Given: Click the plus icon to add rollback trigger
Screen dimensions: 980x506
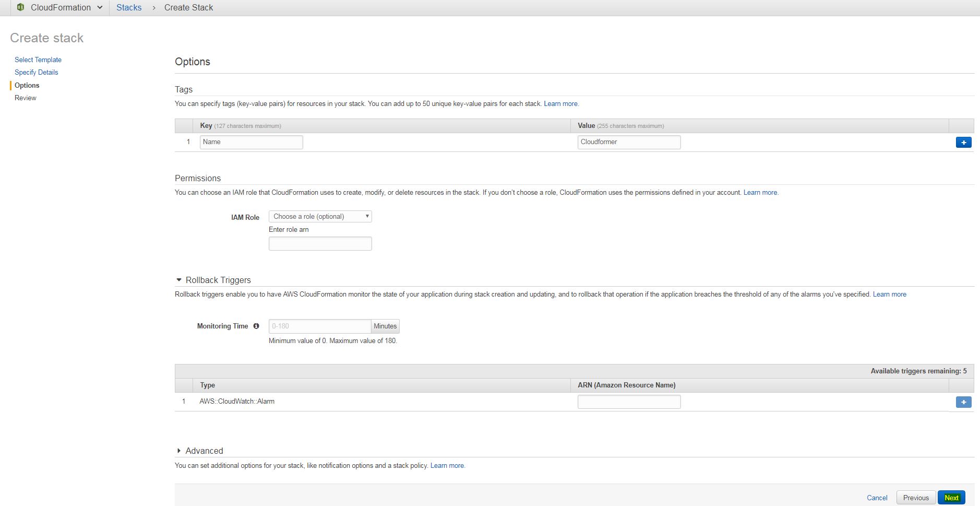Looking at the screenshot, I should click(x=963, y=402).
